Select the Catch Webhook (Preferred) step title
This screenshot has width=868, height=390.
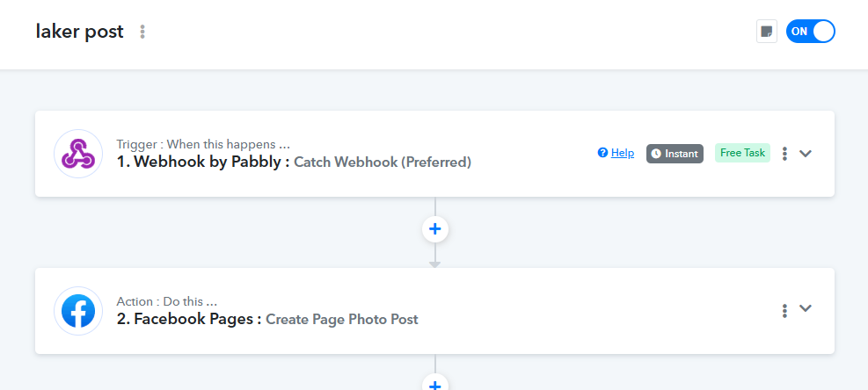tap(383, 162)
